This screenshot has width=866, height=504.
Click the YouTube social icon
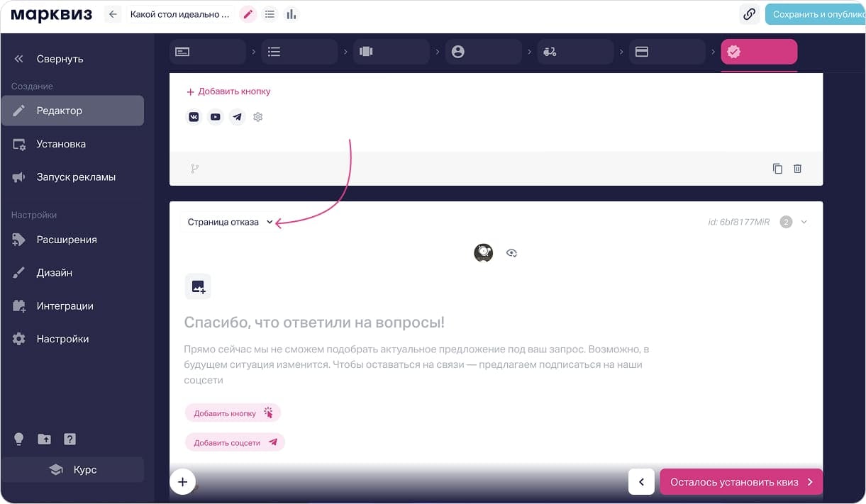click(x=216, y=117)
